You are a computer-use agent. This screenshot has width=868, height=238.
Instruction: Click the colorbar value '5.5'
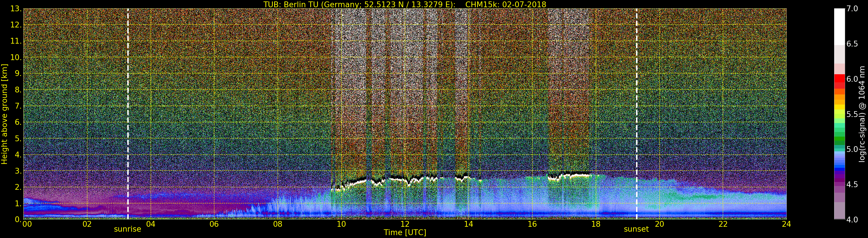(x=852, y=114)
